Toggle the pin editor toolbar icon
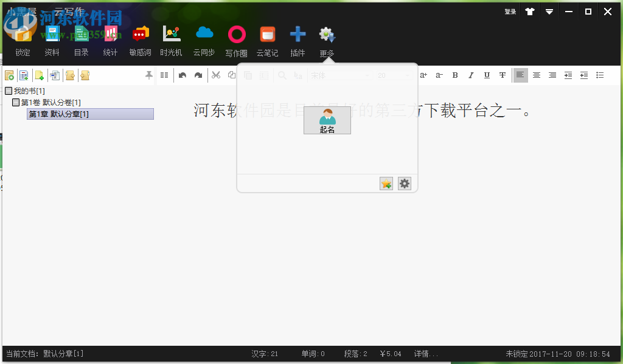The height and width of the screenshot is (364, 623). [x=148, y=75]
